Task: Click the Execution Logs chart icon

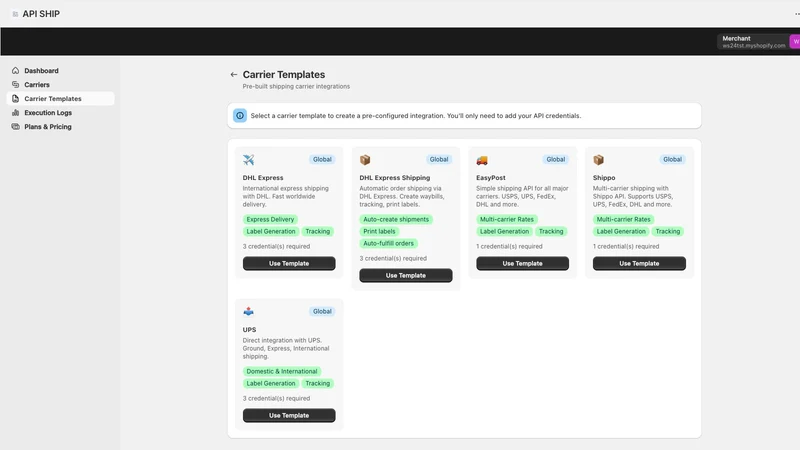Action: click(x=15, y=113)
